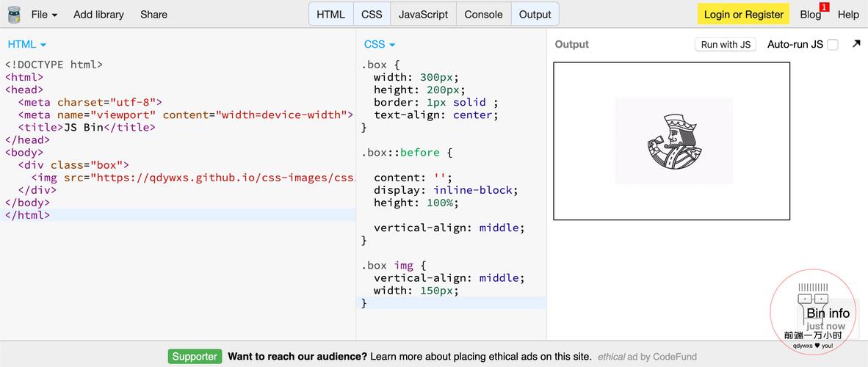Click the 'ethical ad by CodeFund' text
Viewport: 868px width, 367px height.
pyautogui.click(x=647, y=357)
